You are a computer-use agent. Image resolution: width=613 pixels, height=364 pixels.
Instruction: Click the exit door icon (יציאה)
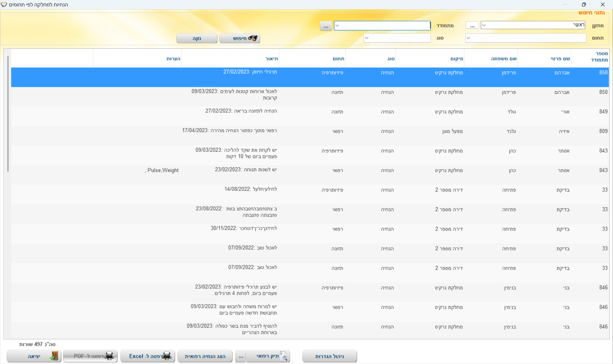[x=55, y=356]
